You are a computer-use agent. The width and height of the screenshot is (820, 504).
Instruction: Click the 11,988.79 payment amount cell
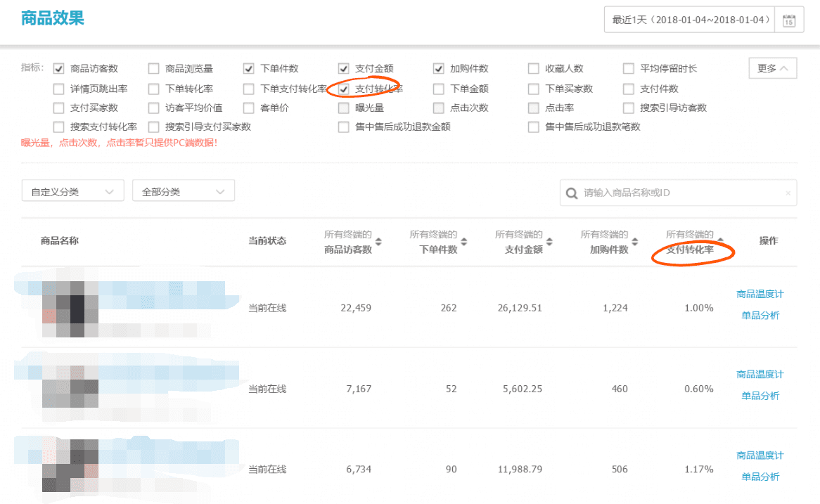tap(520, 470)
